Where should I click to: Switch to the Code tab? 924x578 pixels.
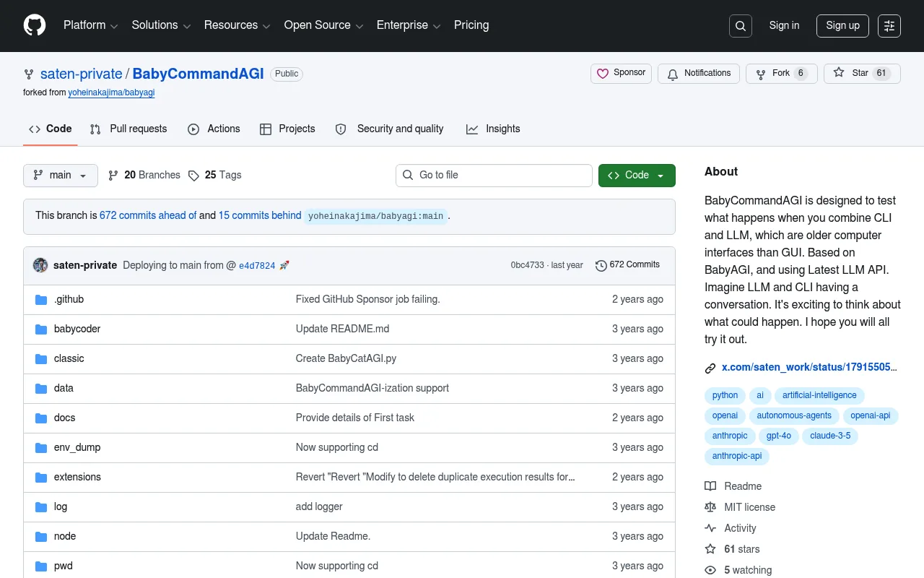(x=51, y=129)
